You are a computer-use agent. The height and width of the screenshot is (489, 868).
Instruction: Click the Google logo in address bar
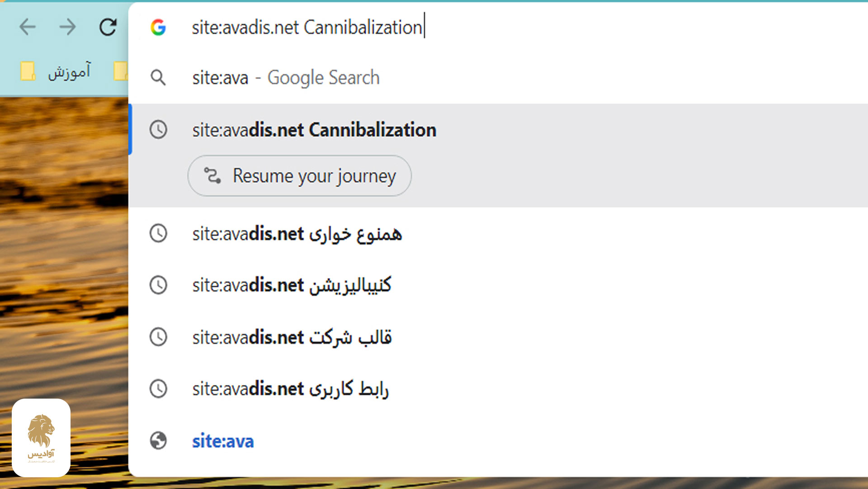pyautogui.click(x=158, y=28)
